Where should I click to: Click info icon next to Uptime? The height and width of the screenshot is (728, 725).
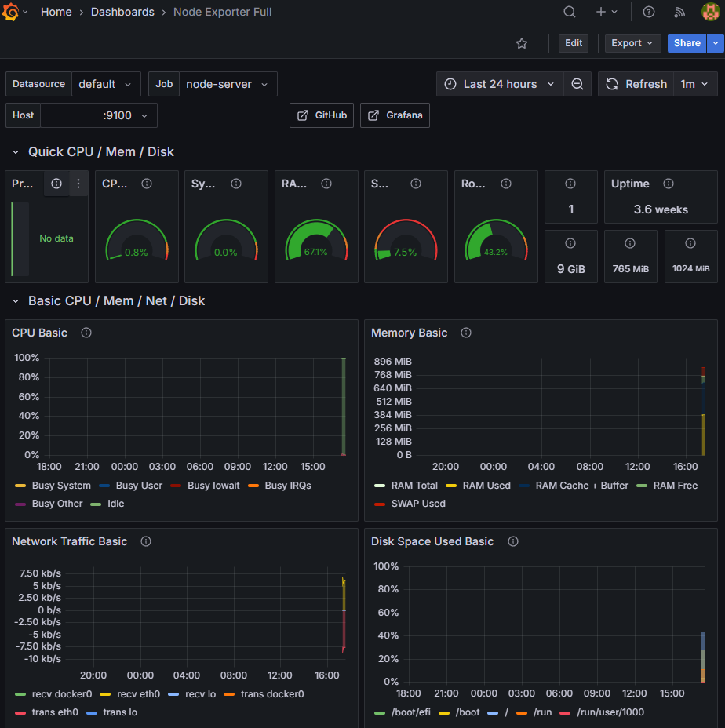tap(669, 184)
